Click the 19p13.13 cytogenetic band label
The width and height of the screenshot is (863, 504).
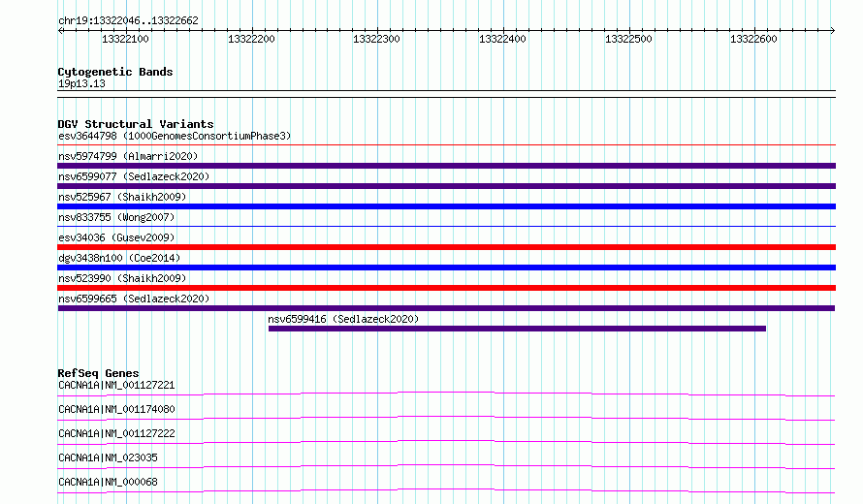[x=81, y=83]
